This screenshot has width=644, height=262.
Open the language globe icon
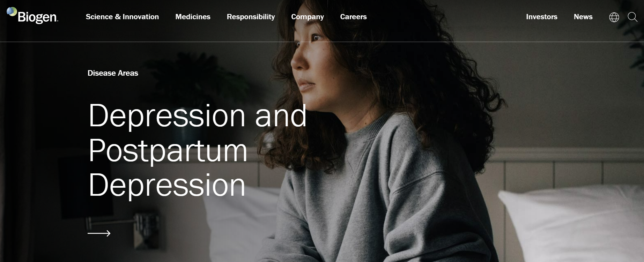(614, 17)
